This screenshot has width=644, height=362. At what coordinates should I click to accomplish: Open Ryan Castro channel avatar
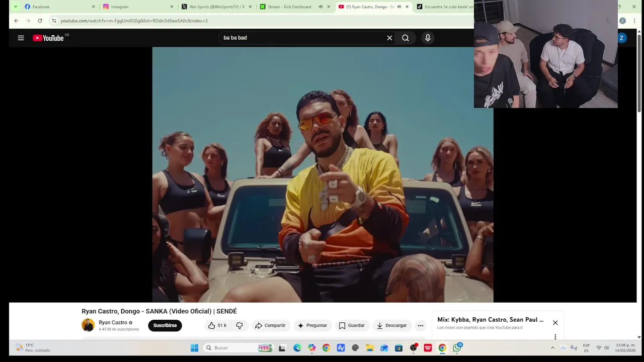coord(88,325)
